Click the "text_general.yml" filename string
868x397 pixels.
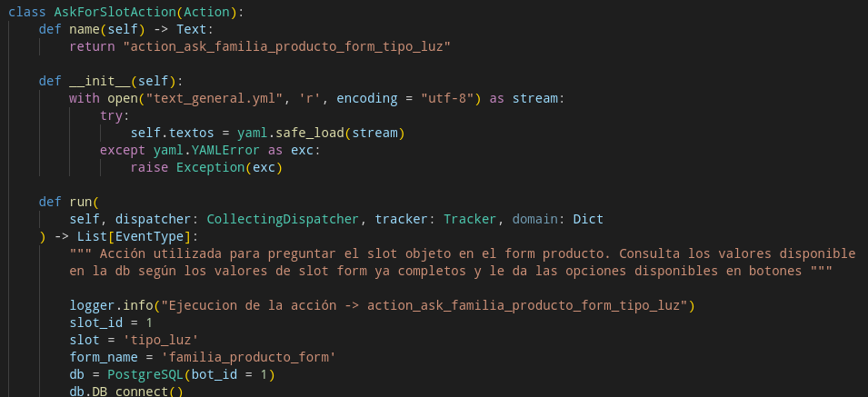point(215,98)
